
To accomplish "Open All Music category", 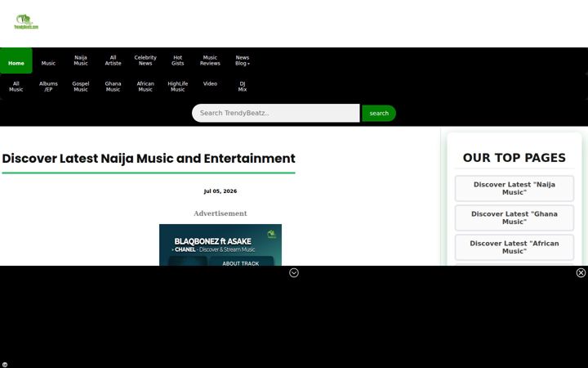I will (x=16, y=87).
